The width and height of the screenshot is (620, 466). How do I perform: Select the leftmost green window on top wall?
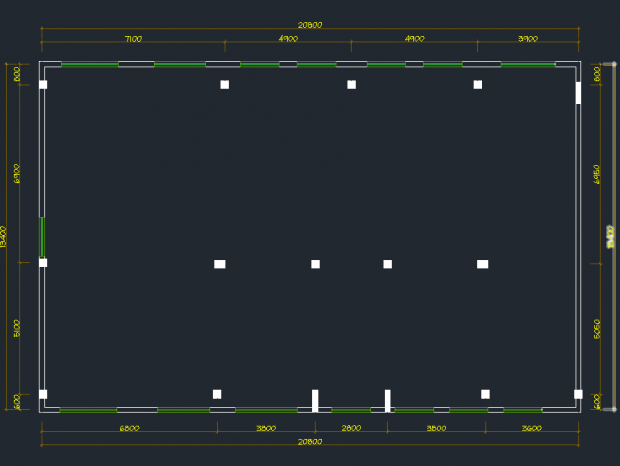click(x=90, y=64)
